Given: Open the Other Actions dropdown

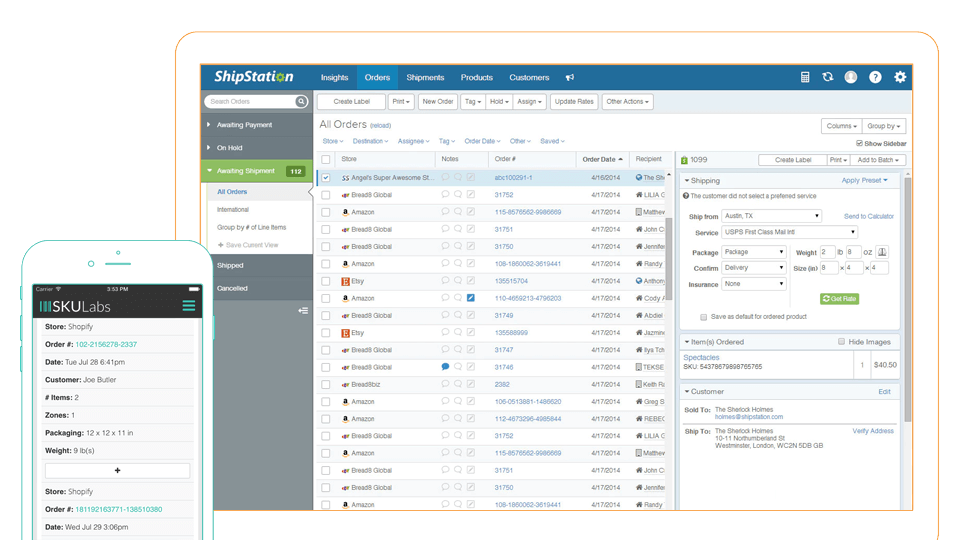Looking at the screenshot, I should [628, 102].
